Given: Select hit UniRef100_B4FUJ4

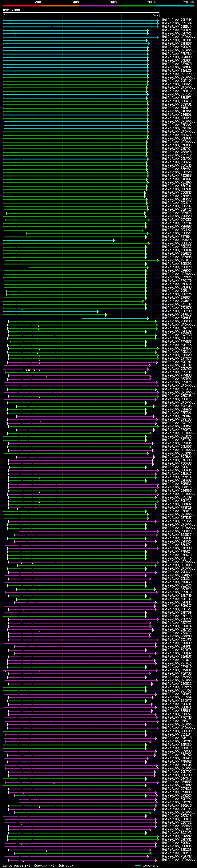Looking at the screenshot, I should tap(177, 108).
